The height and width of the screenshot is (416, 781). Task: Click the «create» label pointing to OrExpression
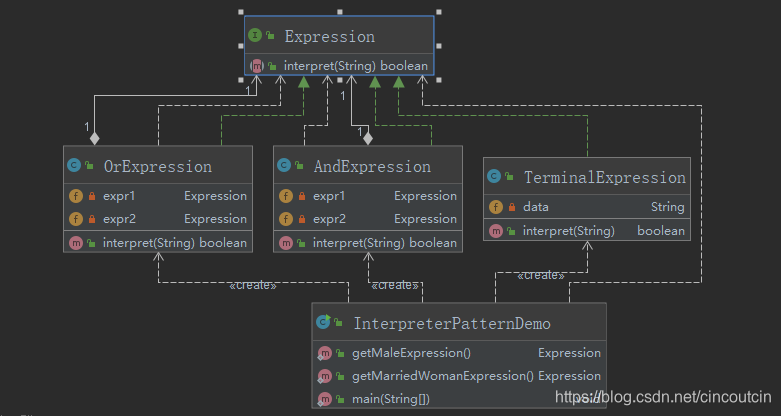[x=253, y=285]
